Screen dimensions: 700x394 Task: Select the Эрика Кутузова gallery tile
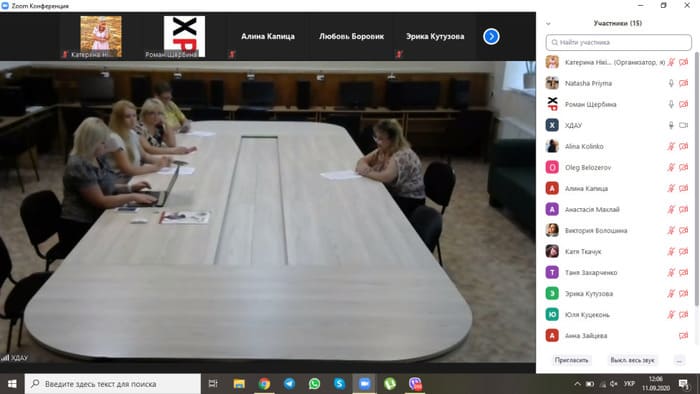click(x=435, y=37)
